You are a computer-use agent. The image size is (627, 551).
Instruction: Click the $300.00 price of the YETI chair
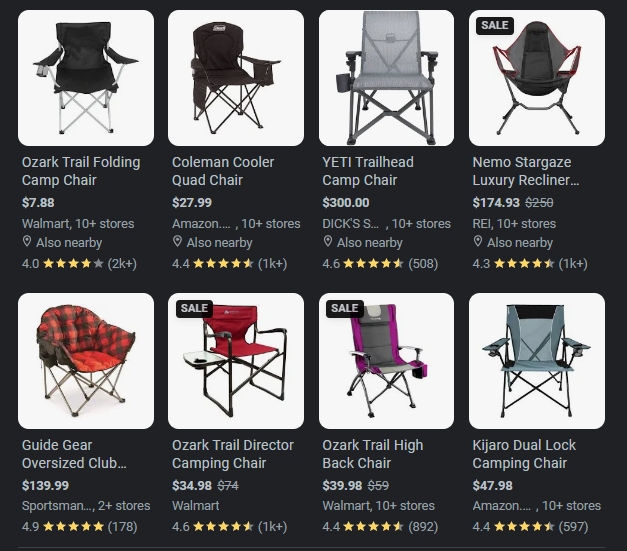pos(345,203)
